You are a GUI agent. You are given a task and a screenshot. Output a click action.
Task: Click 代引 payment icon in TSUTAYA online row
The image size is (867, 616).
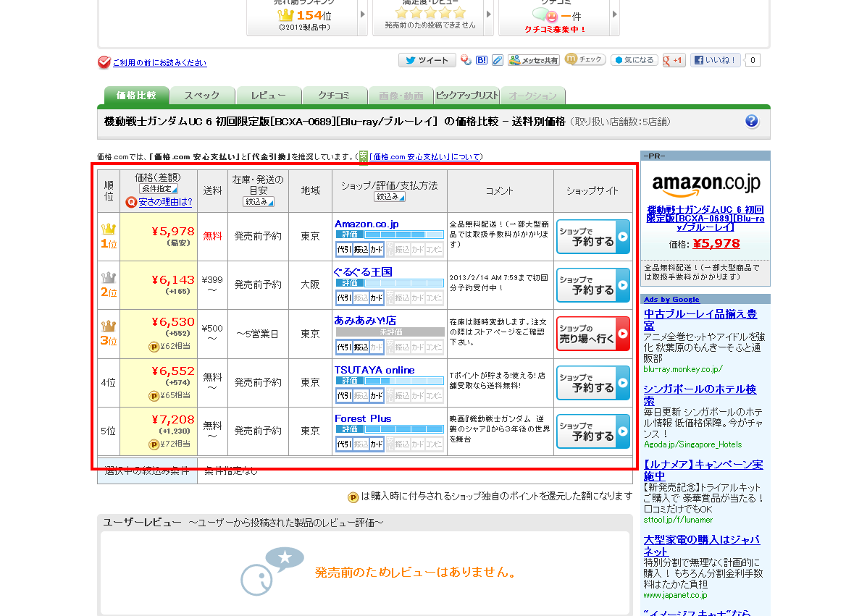pos(344,396)
